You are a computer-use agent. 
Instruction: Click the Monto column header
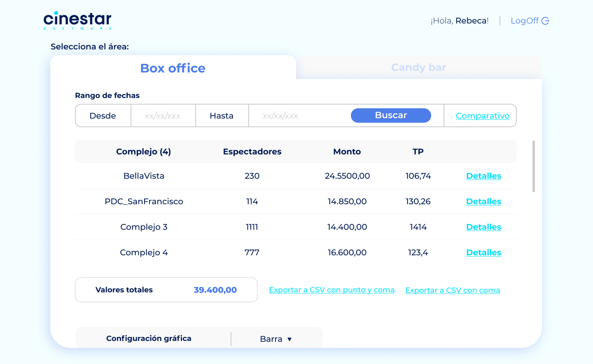coord(347,152)
